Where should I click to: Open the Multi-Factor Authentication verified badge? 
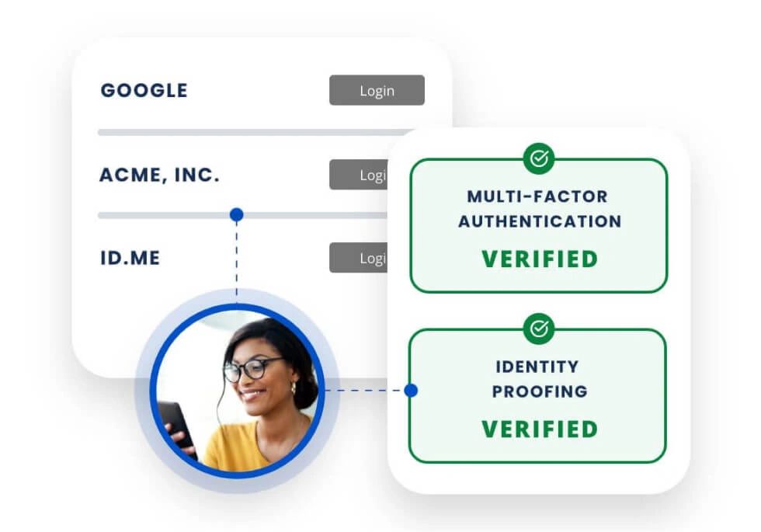click(539, 225)
